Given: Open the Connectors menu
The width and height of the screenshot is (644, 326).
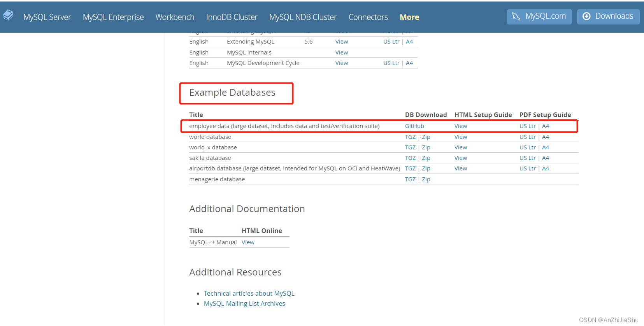Looking at the screenshot, I should (368, 17).
